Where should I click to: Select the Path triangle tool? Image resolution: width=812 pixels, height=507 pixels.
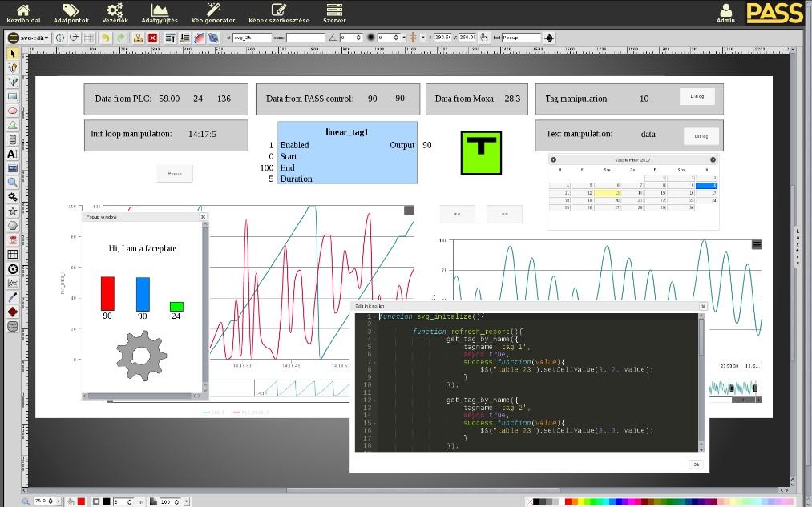click(13, 125)
